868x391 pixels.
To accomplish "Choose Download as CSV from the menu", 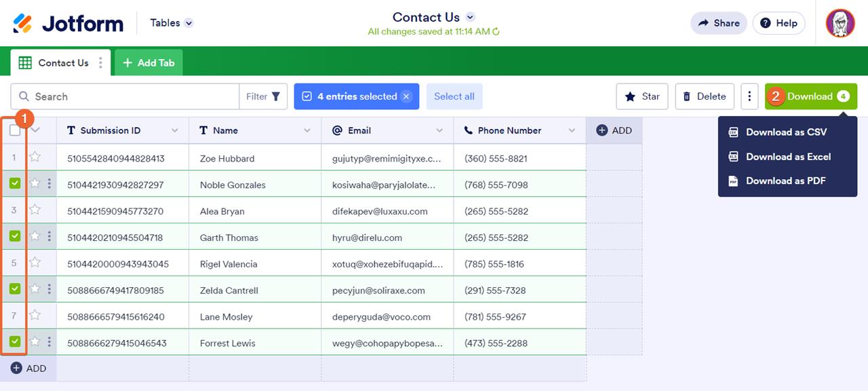I will pos(786,132).
